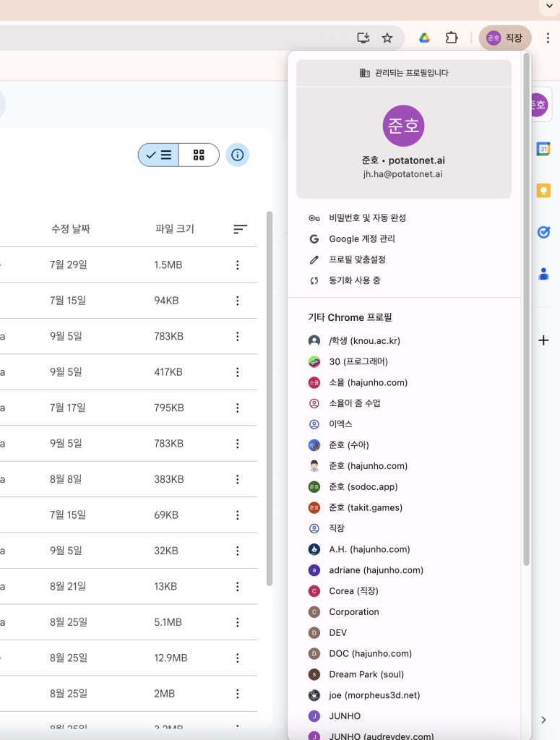Switch to 준호 (sodoc.app) profile
Image resolution: width=560 pixels, height=740 pixels.
coord(363,487)
